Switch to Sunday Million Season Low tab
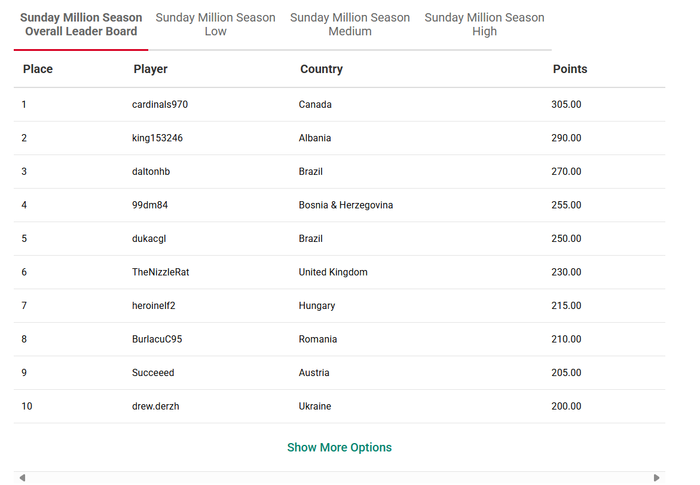Image resolution: width=700 pixels, height=485 pixels. (215, 25)
